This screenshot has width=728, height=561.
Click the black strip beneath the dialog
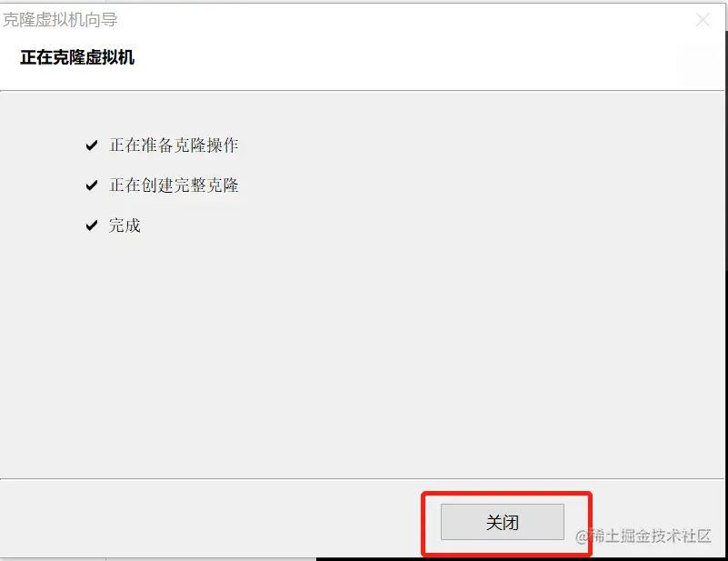click(x=520, y=559)
